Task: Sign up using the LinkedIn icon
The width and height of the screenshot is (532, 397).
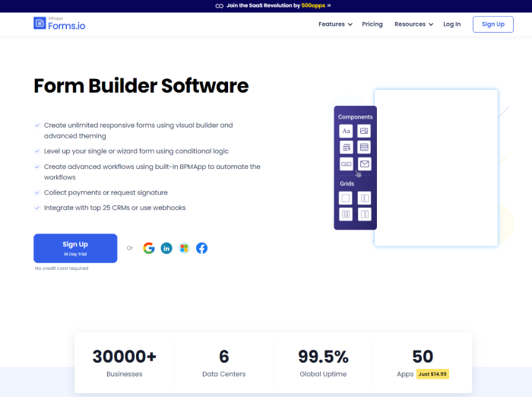Action: (166, 248)
